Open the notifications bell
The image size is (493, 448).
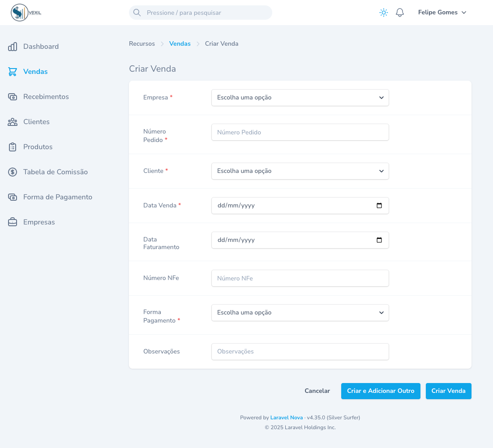coord(399,13)
